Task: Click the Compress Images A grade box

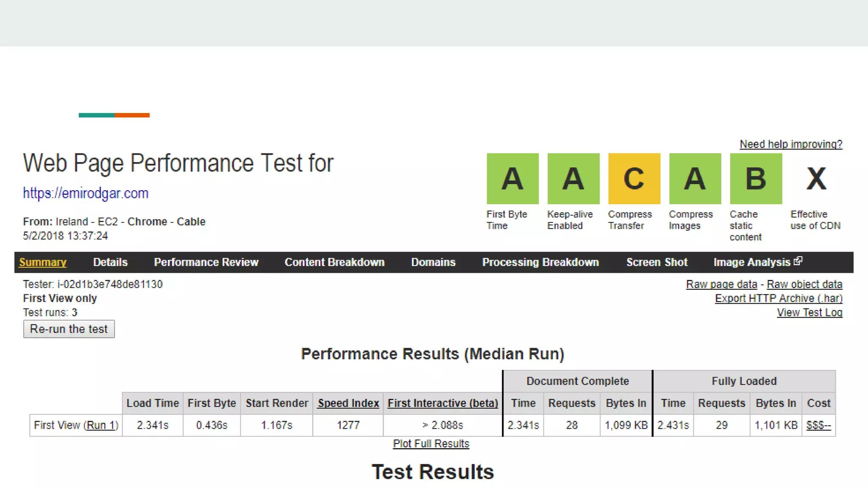Action: point(695,178)
